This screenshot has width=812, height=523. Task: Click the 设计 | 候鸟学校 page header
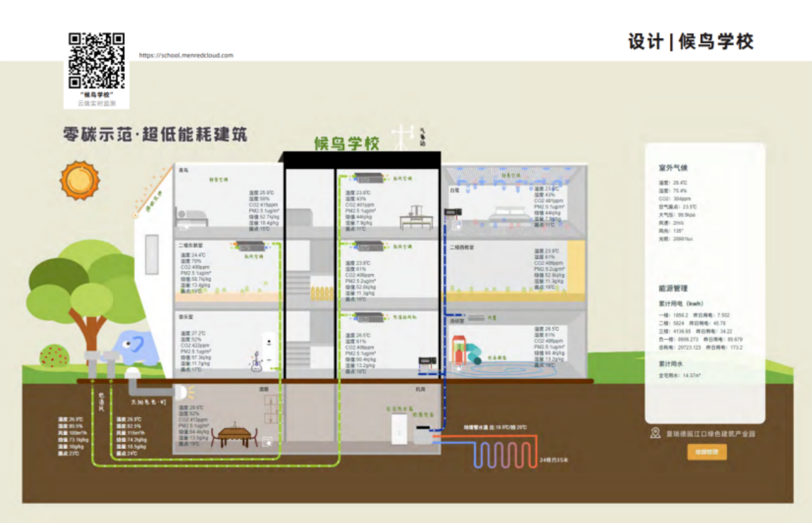pyautogui.click(x=691, y=41)
